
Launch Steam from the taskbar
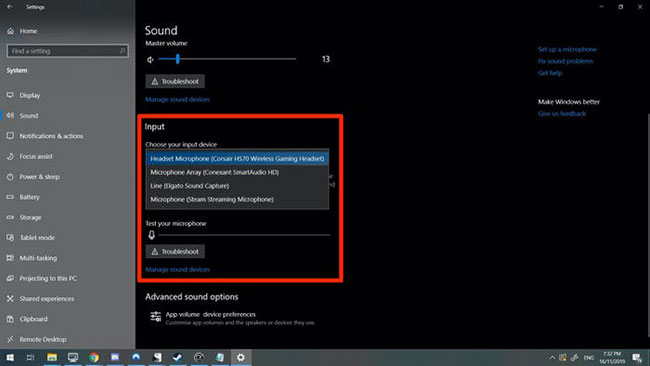point(177,357)
